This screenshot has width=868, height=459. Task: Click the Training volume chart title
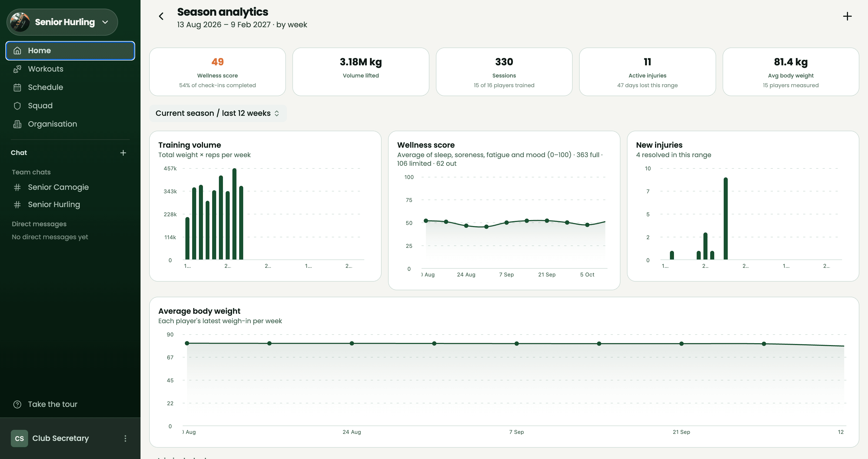coord(190,145)
